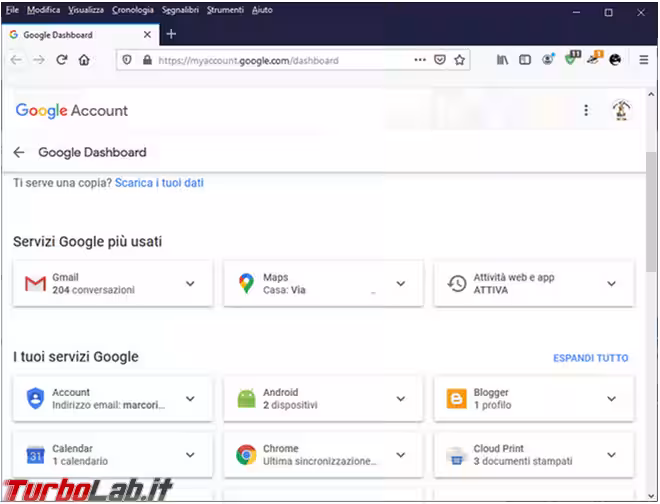This screenshot has width=660, height=504.
Task: Click scrollbar down arrow
Action: coord(651,495)
